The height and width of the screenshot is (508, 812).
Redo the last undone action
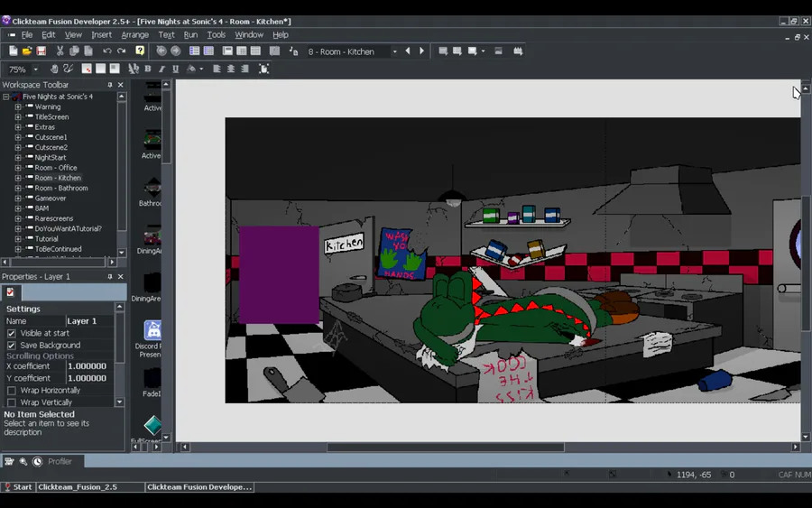(121, 51)
